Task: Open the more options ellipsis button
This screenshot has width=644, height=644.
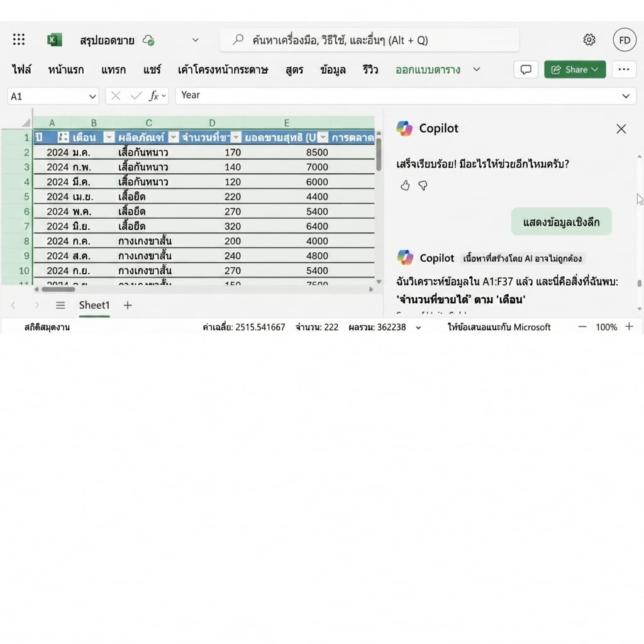Action: [x=624, y=69]
